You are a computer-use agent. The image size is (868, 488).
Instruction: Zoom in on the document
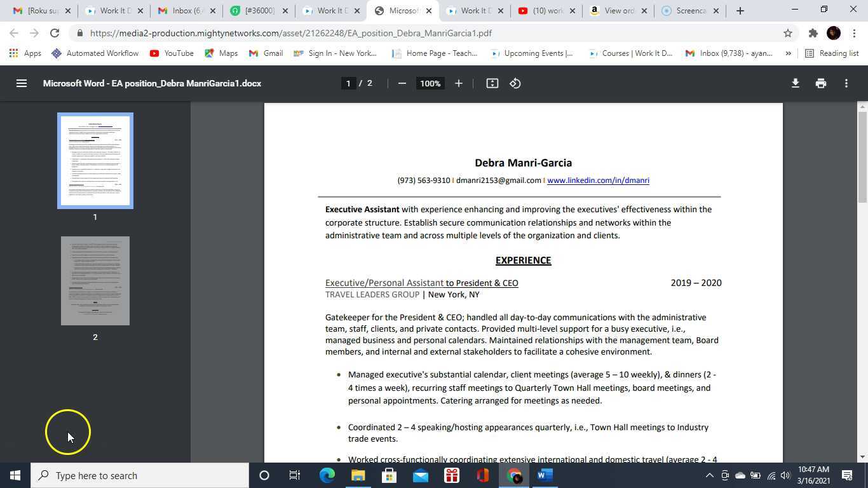point(458,83)
